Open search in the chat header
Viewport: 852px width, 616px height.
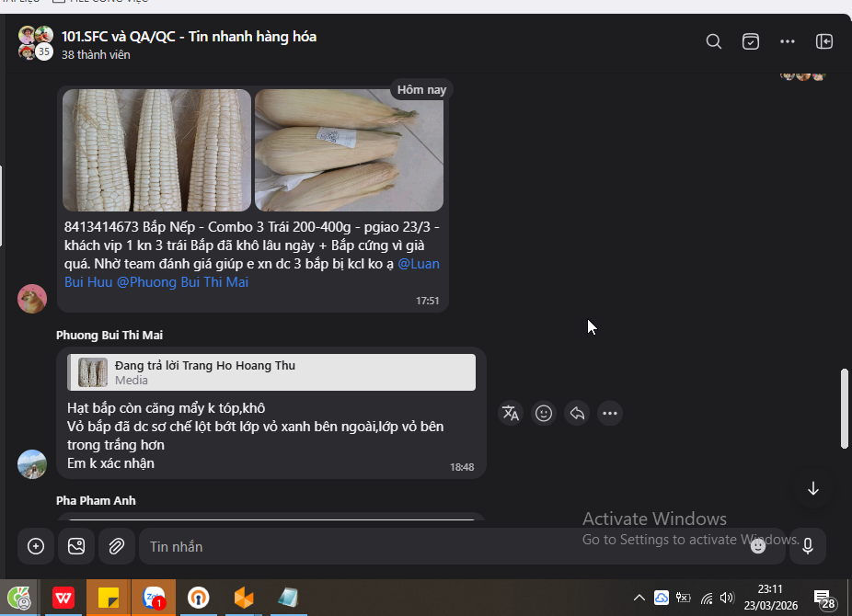pos(713,41)
